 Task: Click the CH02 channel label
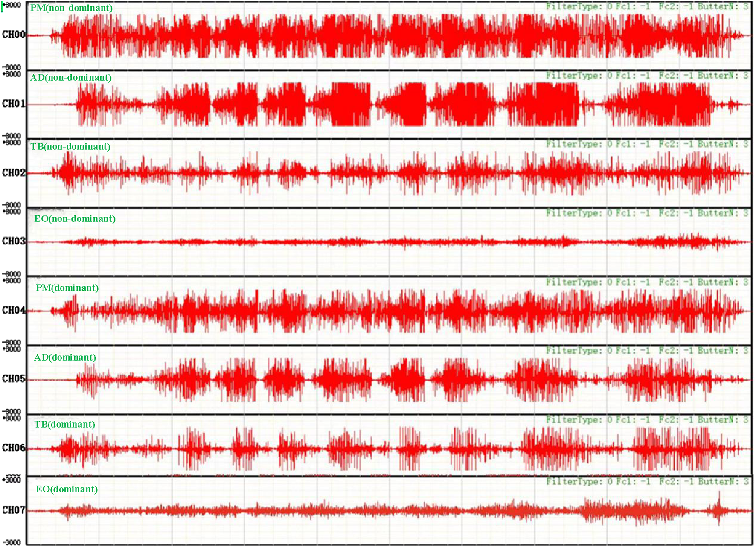click(14, 173)
